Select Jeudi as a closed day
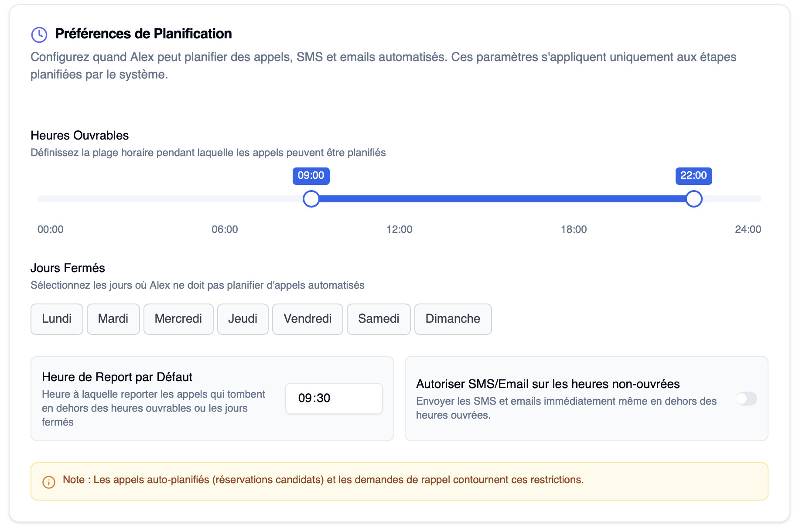 coord(242,319)
